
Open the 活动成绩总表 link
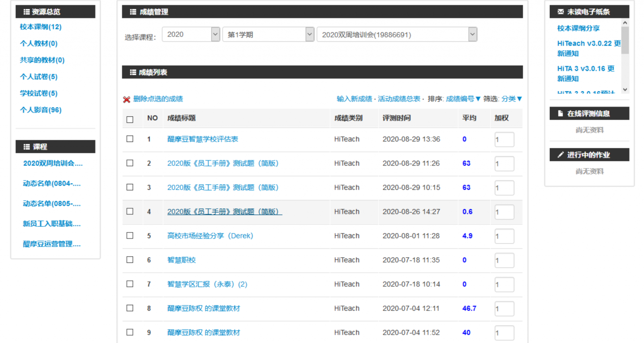tap(398, 99)
